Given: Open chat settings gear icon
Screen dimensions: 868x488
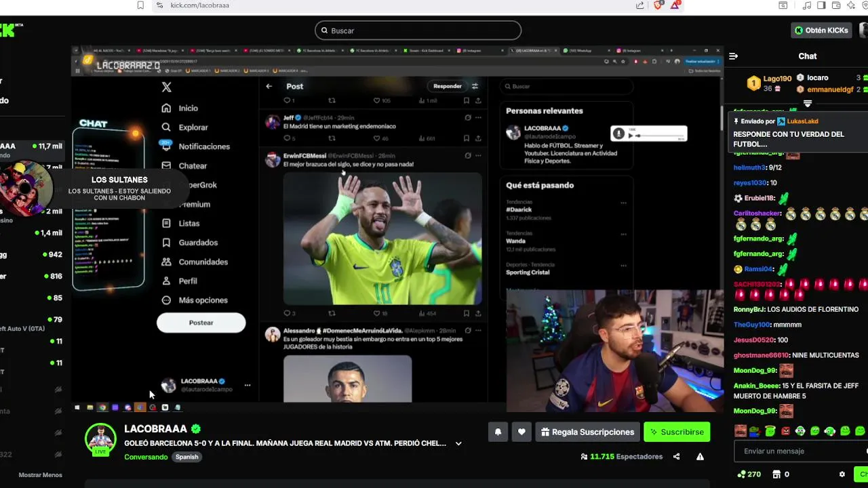Looking at the screenshot, I should [x=842, y=474].
